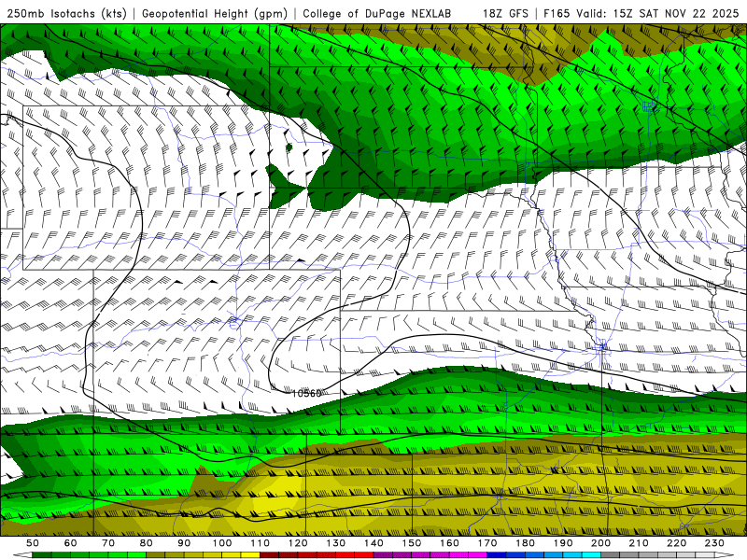Click the 50 value on the color scale
This screenshot has height=560, width=747.
[33, 543]
